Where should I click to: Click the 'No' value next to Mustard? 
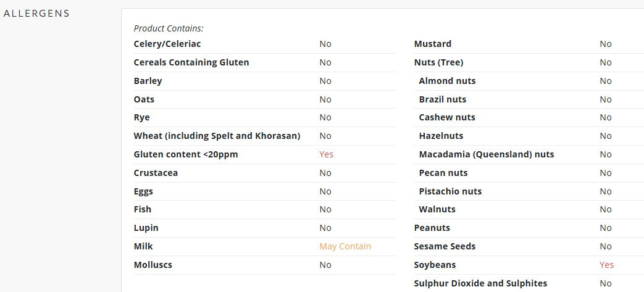click(606, 44)
